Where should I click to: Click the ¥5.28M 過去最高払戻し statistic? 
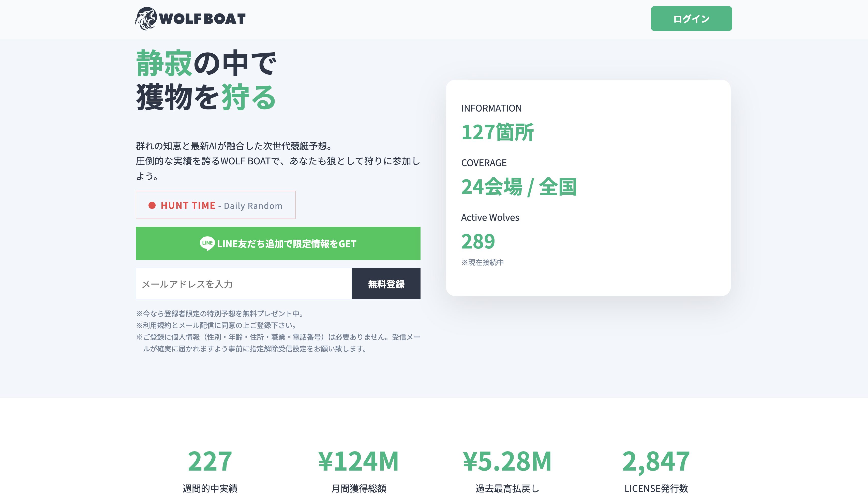click(507, 461)
